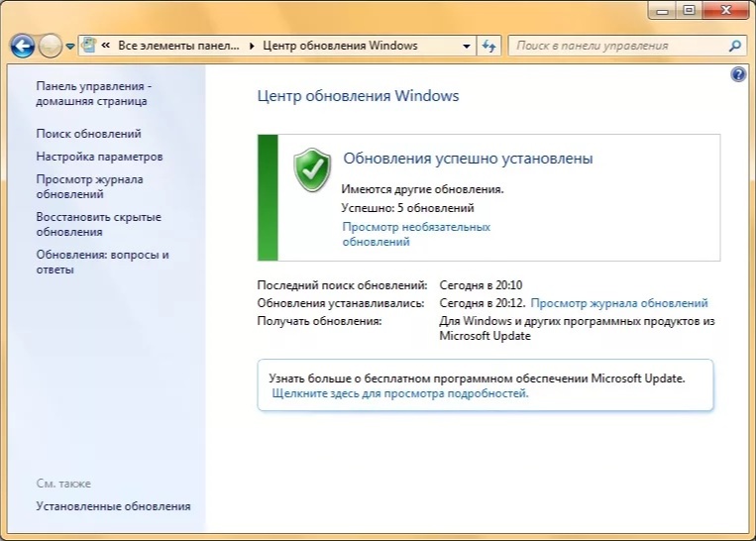Close the Windows Update window
This screenshot has width=756, height=541.
pos(726,11)
